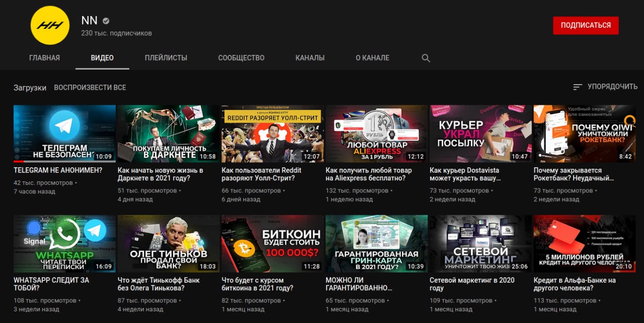Click title Сетевой маркетинг в 2020 году
This screenshot has height=323, width=644.
472,284
